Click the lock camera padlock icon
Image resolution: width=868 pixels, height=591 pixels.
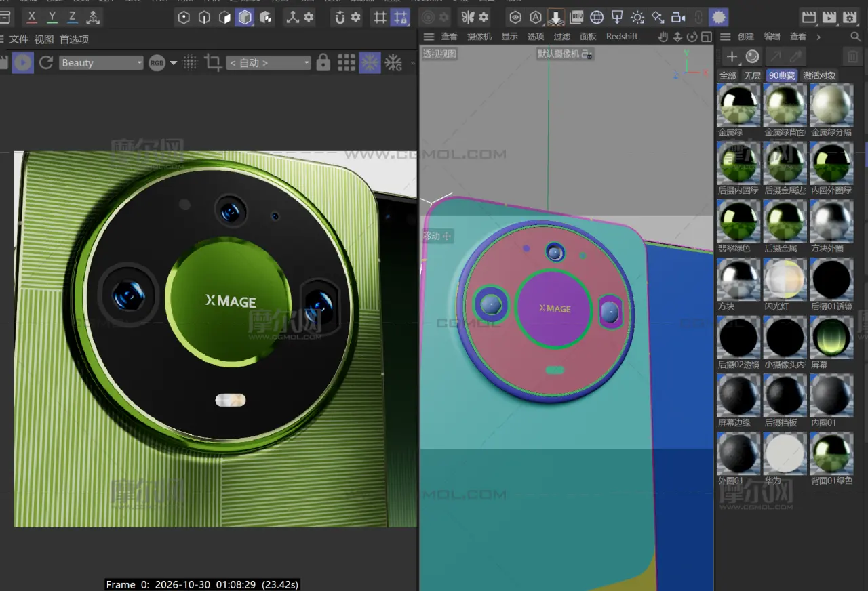click(323, 63)
